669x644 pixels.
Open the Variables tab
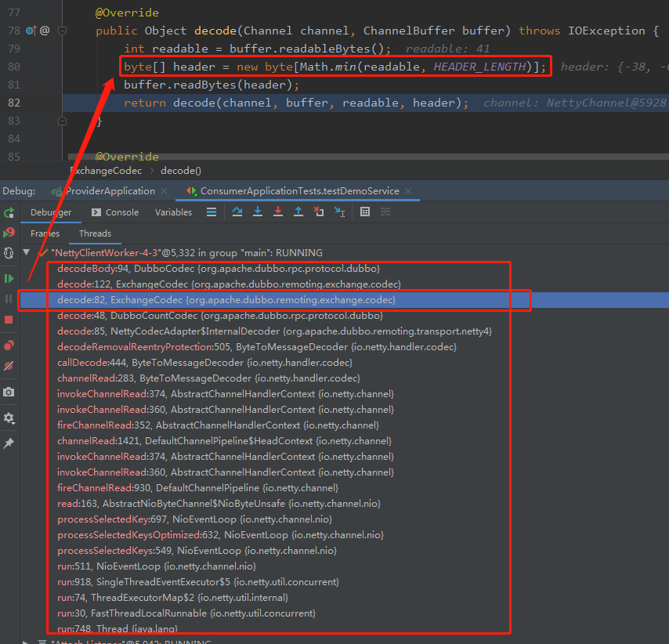173,212
